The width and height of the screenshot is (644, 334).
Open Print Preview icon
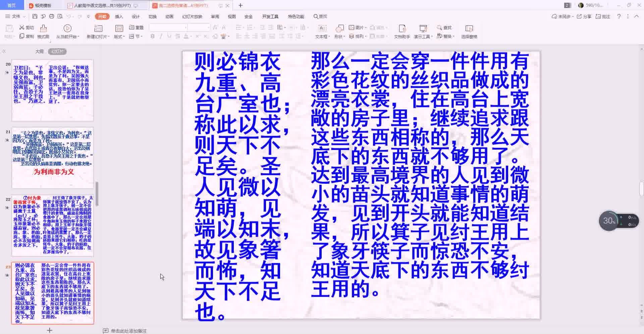pos(60,16)
